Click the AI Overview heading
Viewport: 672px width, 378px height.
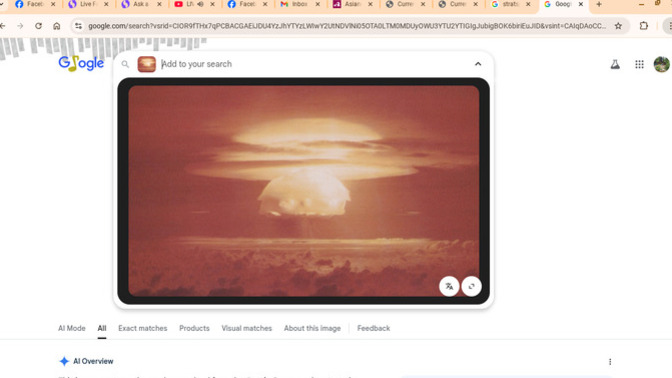93,361
